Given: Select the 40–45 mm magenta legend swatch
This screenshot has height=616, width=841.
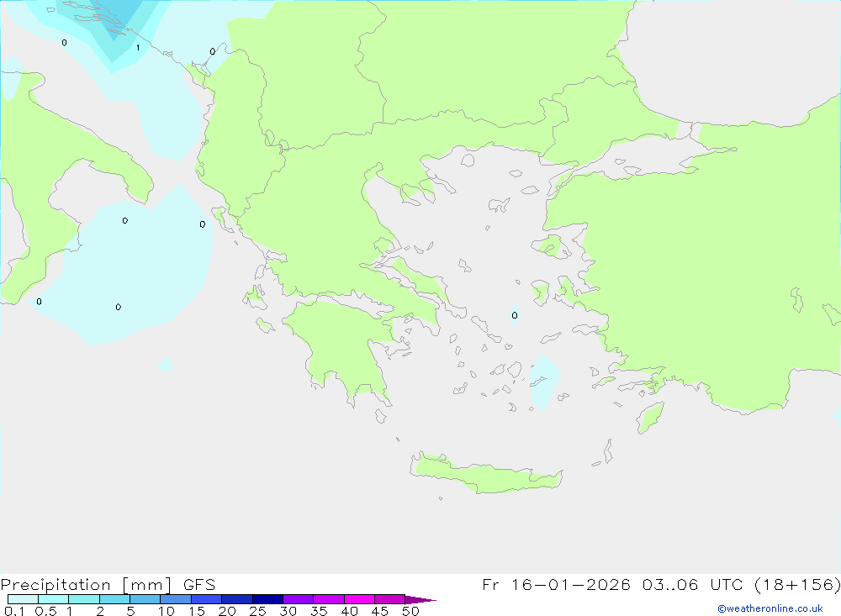Looking at the screenshot, I should pyautogui.click(x=359, y=599).
